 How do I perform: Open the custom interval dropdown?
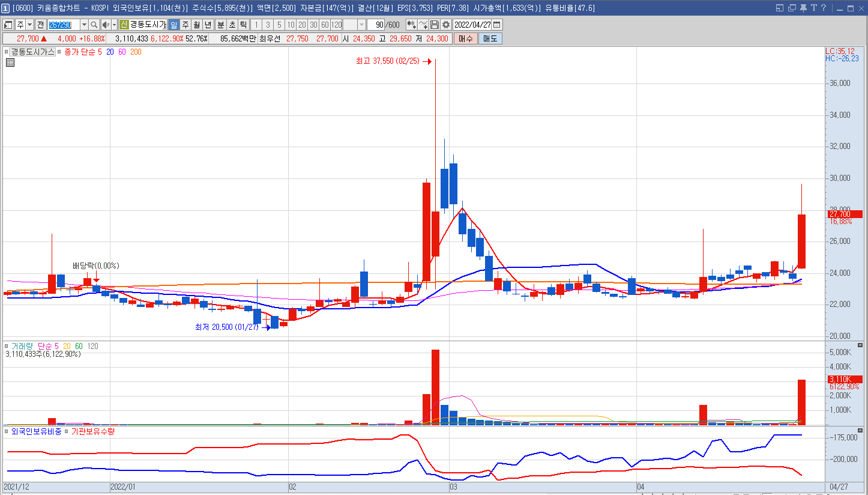click(361, 25)
